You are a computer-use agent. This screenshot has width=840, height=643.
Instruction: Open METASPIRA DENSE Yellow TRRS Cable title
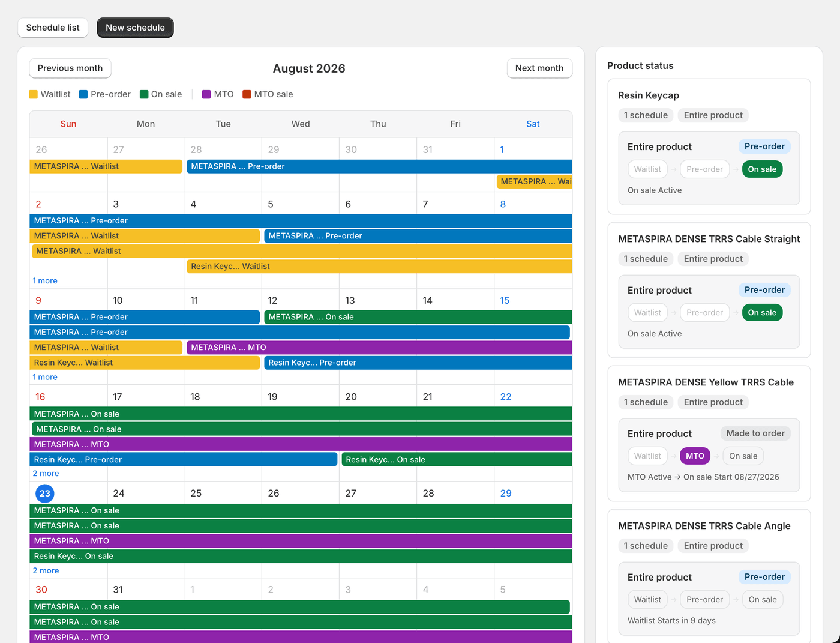(706, 382)
